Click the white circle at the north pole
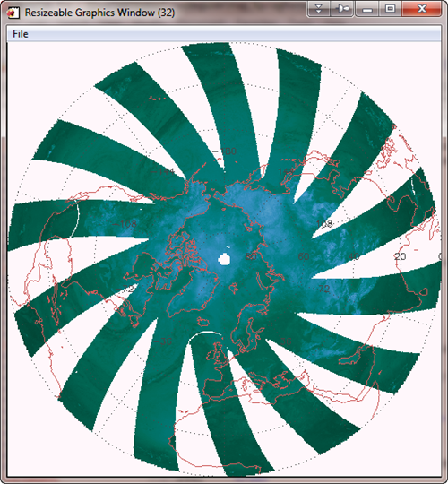This screenshot has width=448, height=484. pyautogui.click(x=224, y=259)
